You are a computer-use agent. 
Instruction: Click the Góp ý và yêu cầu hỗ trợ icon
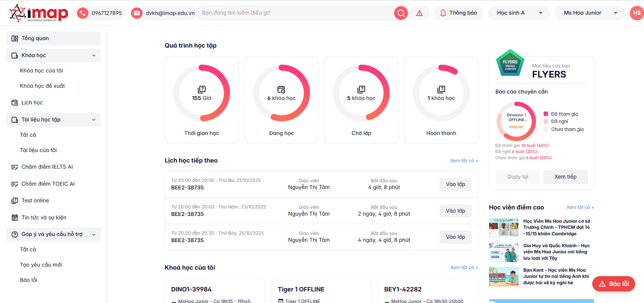[x=15, y=234]
